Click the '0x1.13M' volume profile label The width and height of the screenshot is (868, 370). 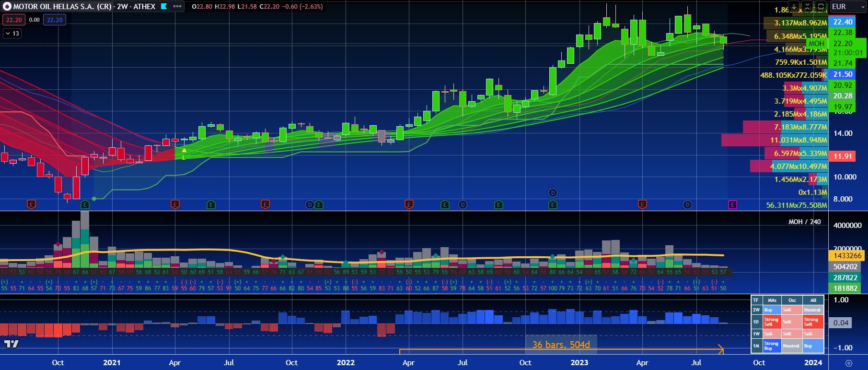813,192
